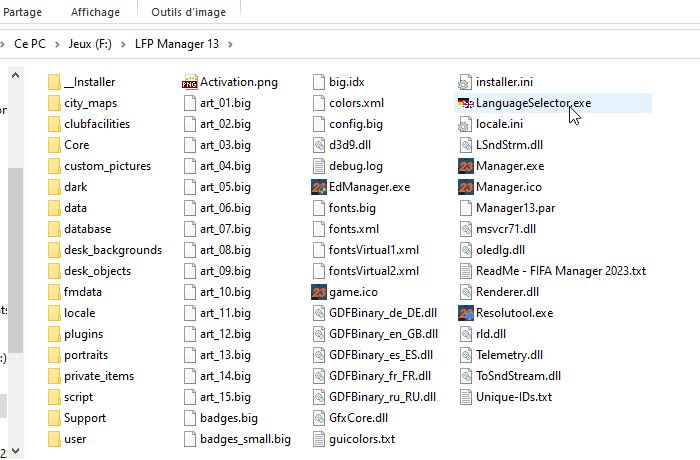Select the LanguageSelector.exe flag icon
700x460 pixels.
pos(466,103)
